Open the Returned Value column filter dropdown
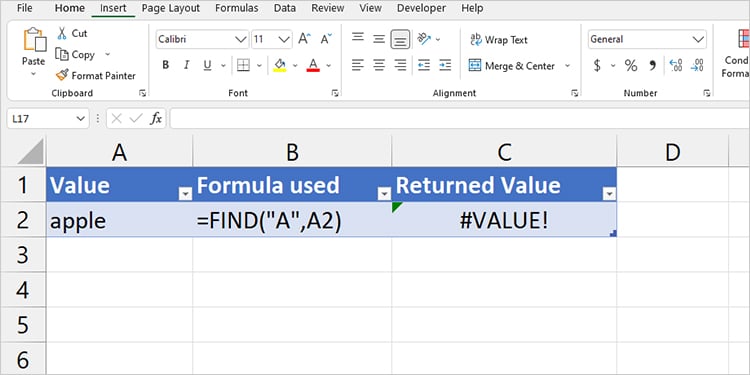Screen dimensions: 750x375 tap(609, 194)
